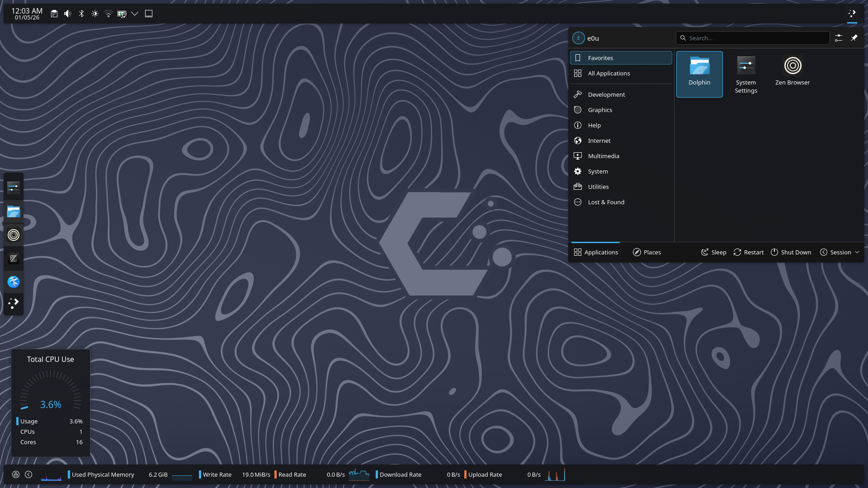Click the e0u user avatar
868x488 pixels.
[x=578, y=38]
